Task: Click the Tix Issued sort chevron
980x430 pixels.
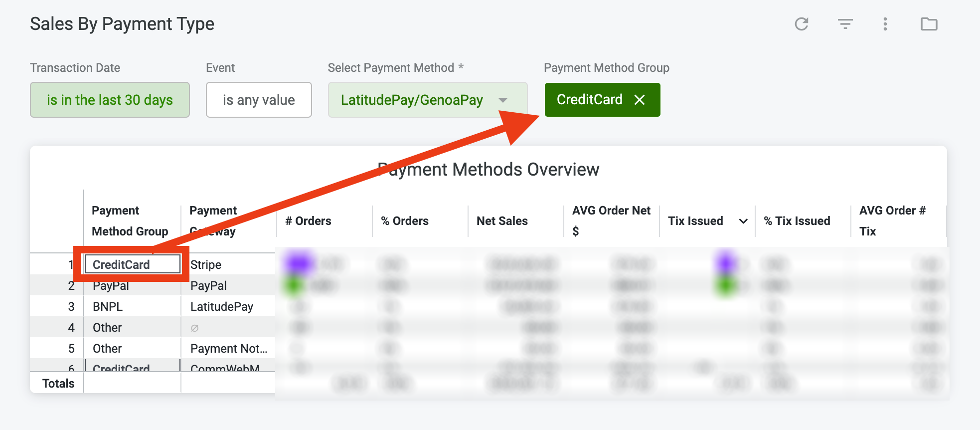Action: 743,221
